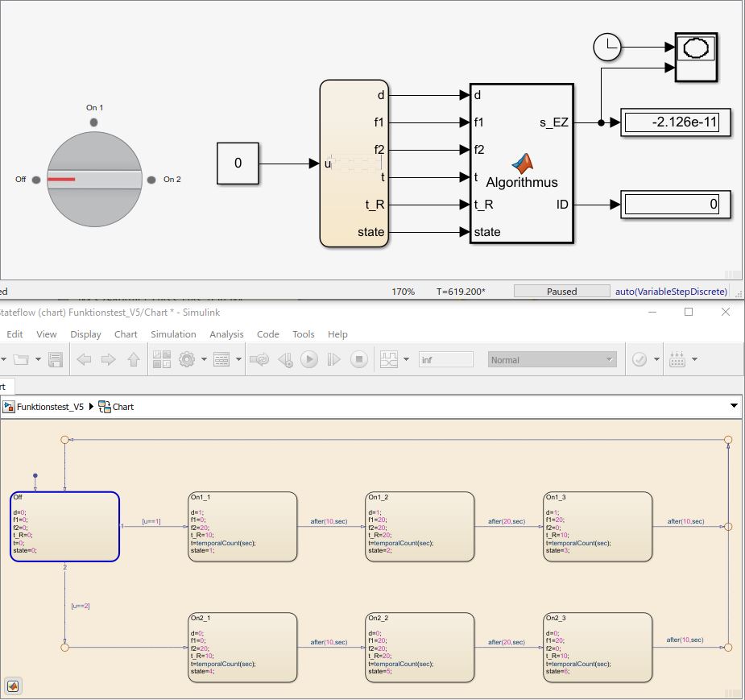Image resolution: width=745 pixels, height=700 pixels.
Task: Set rotary switch to Off position
Action: pos(36,180)
